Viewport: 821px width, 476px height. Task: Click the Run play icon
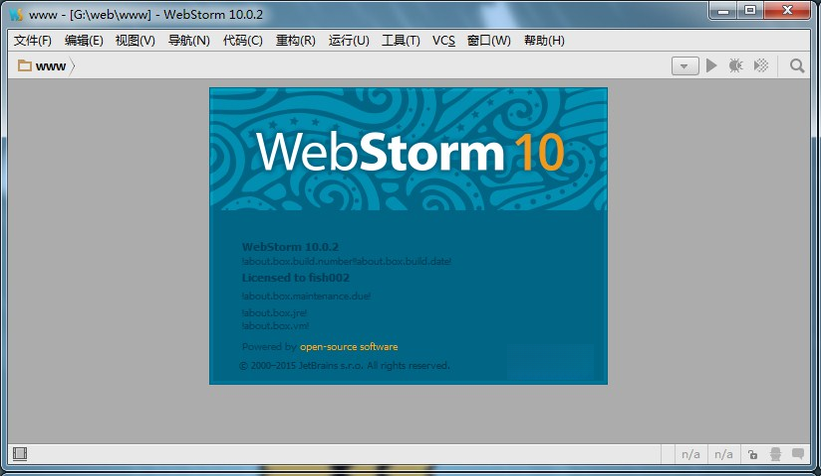(711, 65)
